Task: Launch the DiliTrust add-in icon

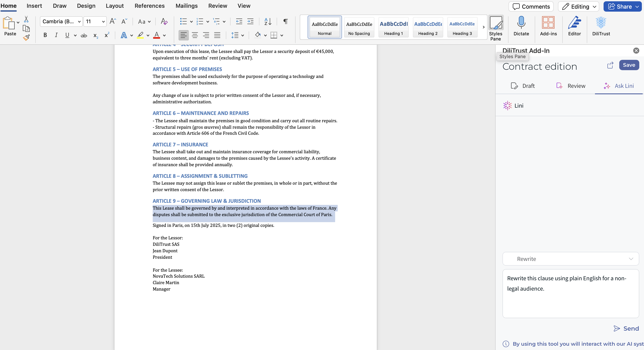Action: point(601,26)
